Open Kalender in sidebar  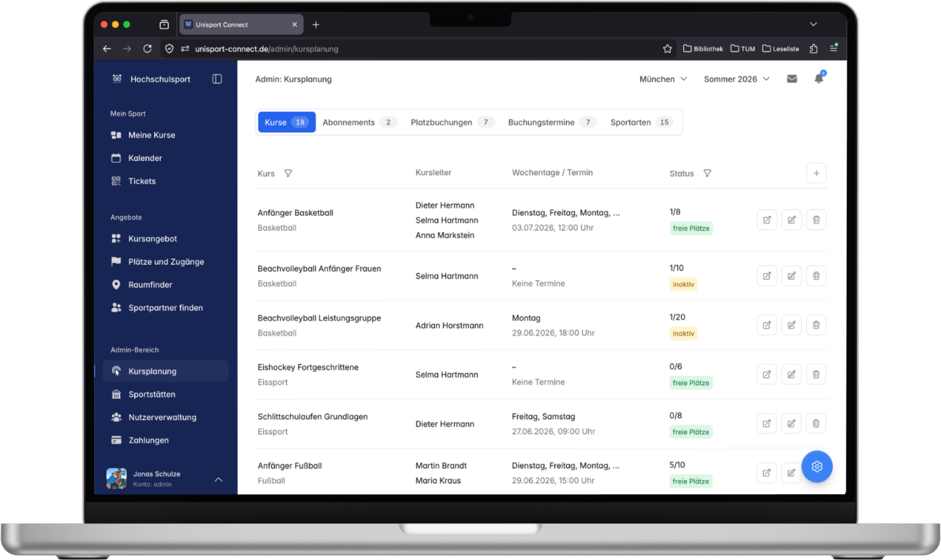[x=166, y=158]
